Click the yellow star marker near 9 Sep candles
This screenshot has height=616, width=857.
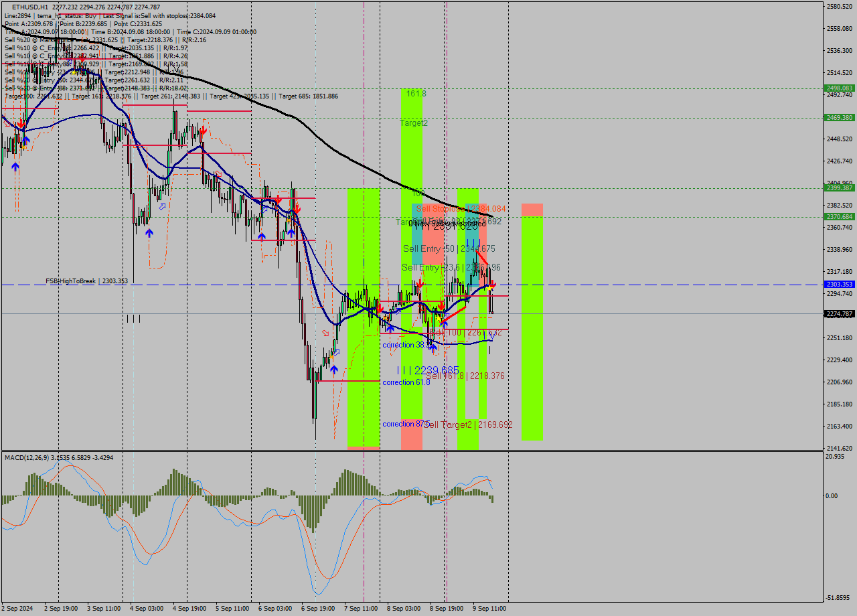click(489, 288)
